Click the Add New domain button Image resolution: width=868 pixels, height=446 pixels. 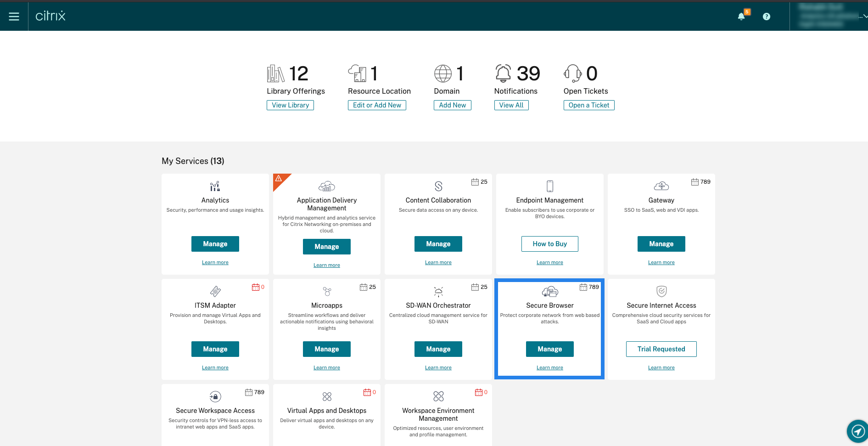tap(453, 105)
